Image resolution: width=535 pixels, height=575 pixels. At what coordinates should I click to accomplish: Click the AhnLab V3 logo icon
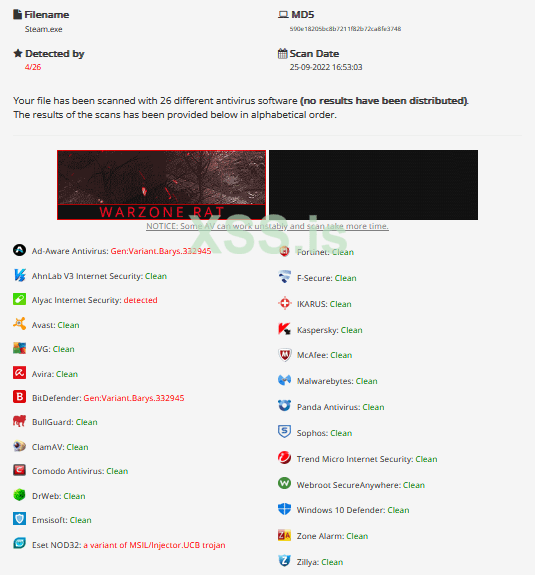pos(19,275)
